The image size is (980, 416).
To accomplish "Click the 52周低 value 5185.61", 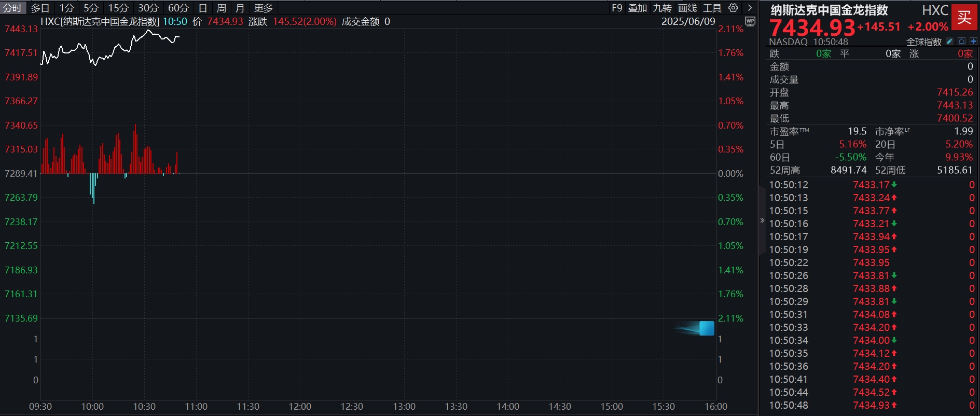I will tap(955, 170).
